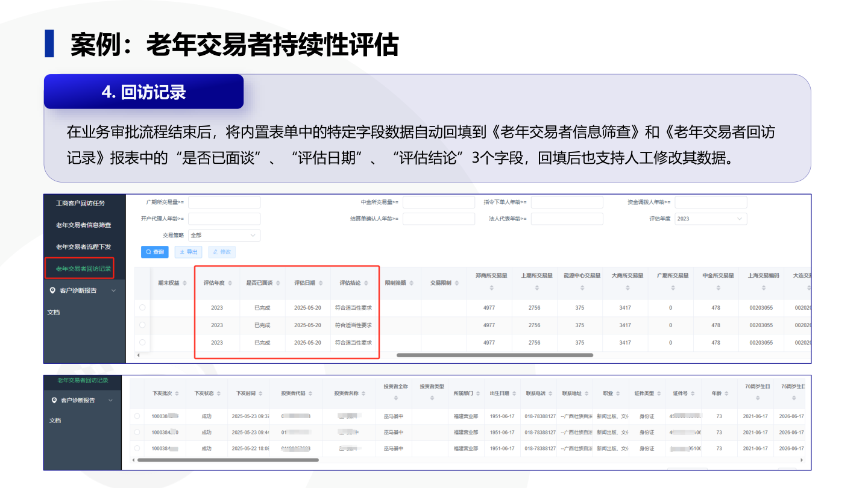This screenshot has height=488, width=868.
Task: Select the row dispatched 2025-05-22 18:0 radio button
Action: [137, 448]
